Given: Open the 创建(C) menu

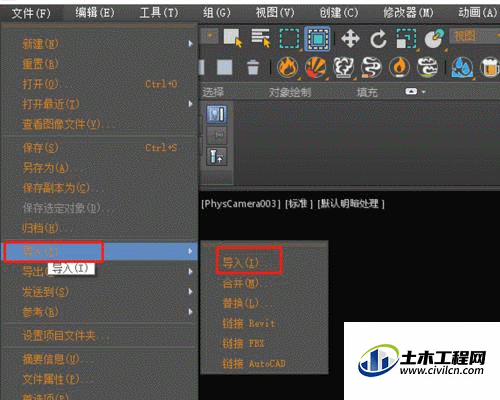Looking at the screenshot, I should pyautogui.click(x=339, y=13).
